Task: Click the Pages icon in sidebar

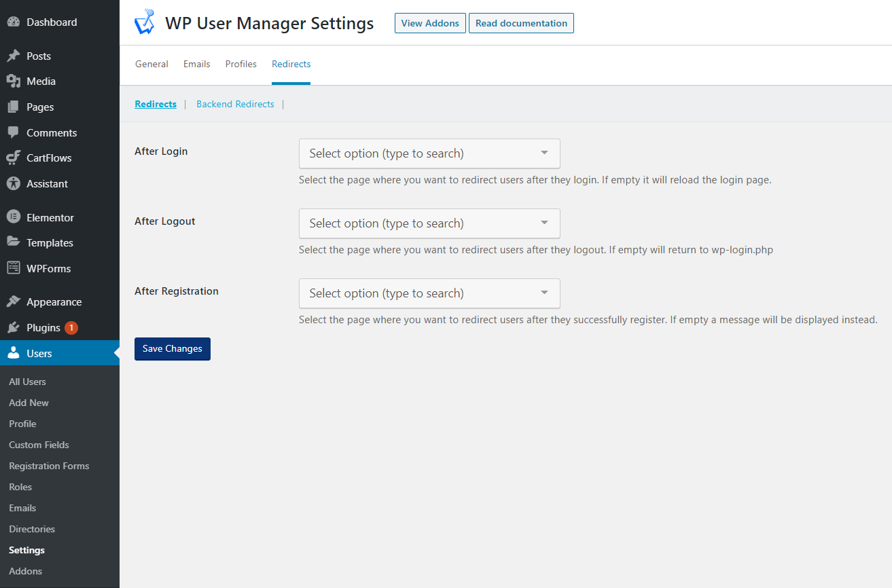Action: 14,107
